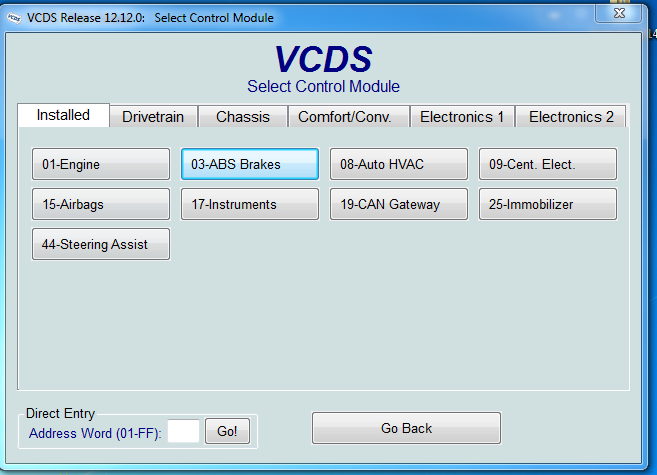Select the 17-Instruments module
Screen dimensions: 657x475
tap(250, 204)
